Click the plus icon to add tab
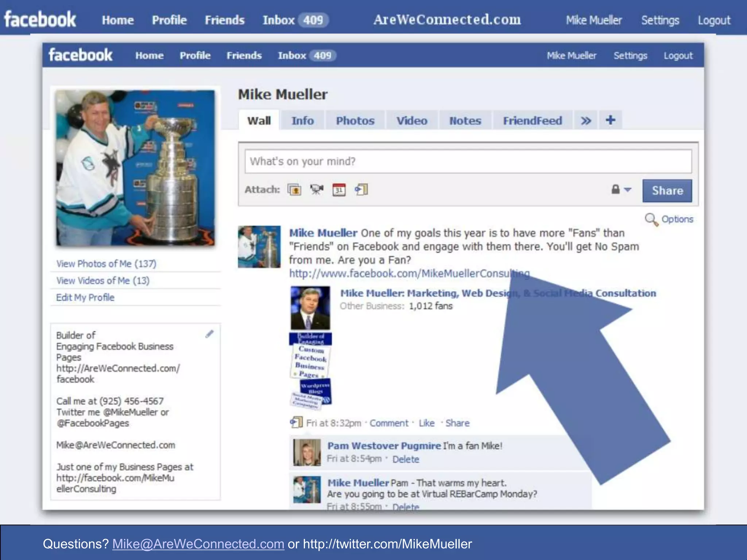The image size is (747, 560). tap(611, 120)
